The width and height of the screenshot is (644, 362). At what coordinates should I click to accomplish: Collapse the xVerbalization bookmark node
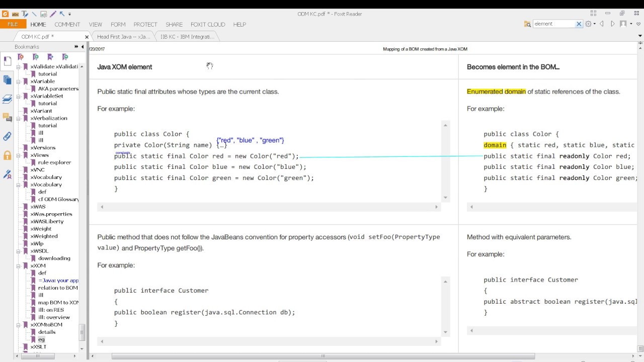pos(19,118)
